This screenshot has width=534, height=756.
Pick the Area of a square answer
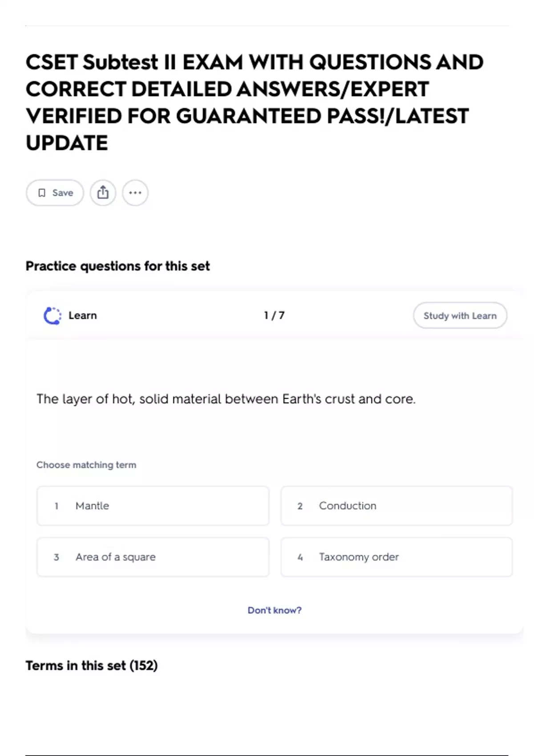(153, 557)
